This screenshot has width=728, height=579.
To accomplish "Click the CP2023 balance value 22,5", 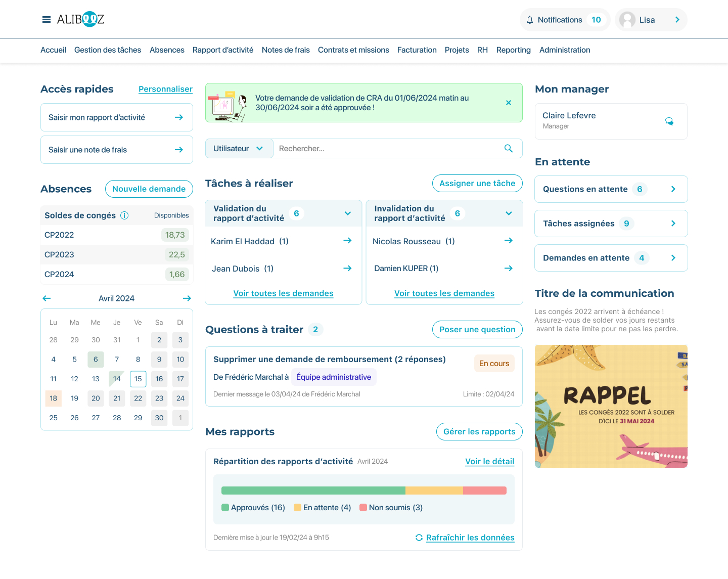I will (x=177, y=255).
